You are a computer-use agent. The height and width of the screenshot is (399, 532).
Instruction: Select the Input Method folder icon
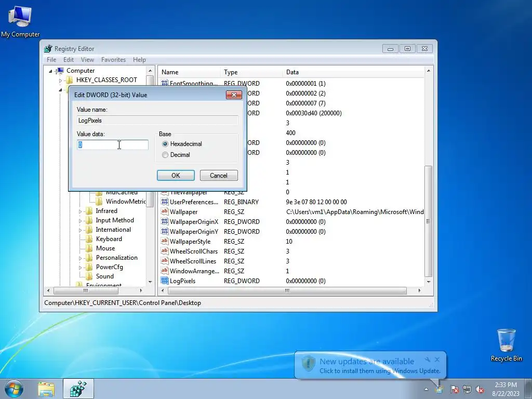point(89,220)
